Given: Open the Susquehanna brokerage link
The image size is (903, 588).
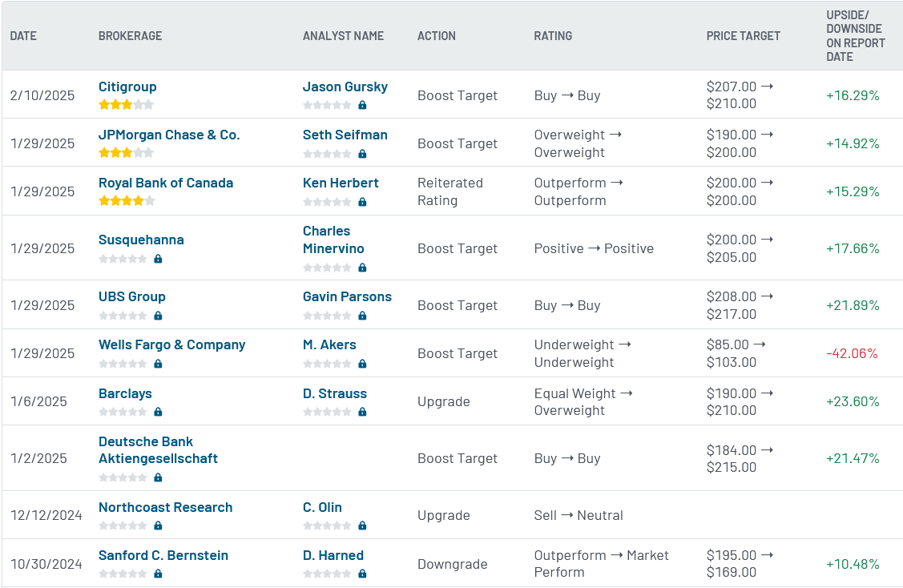Looking at the screenshot, I should pyautogui.click(x=141, y=240).
